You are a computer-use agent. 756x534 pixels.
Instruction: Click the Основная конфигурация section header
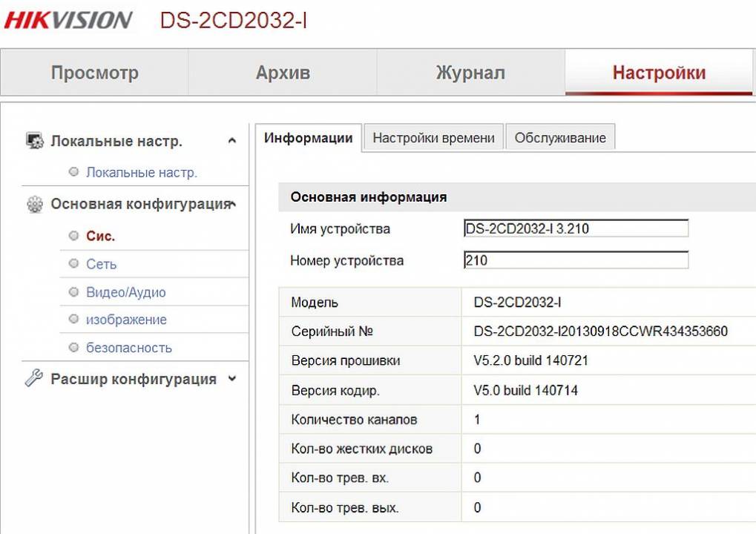click(141, 205)
